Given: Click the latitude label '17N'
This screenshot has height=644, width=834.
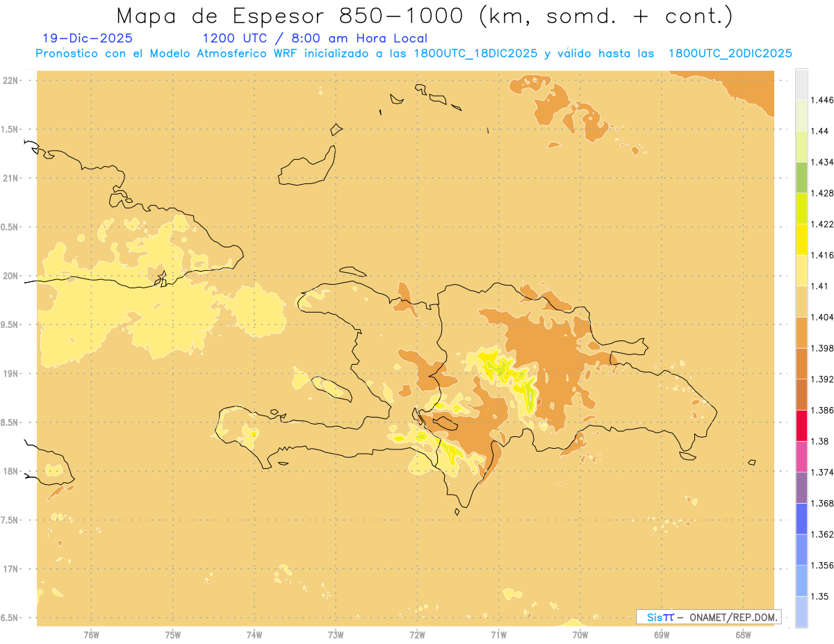Looking at the screenshot, I should pos(11,569).
